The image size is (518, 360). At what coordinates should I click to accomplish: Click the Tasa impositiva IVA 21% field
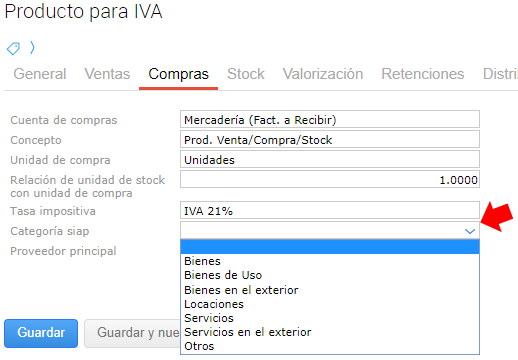[x=330, y=210]
